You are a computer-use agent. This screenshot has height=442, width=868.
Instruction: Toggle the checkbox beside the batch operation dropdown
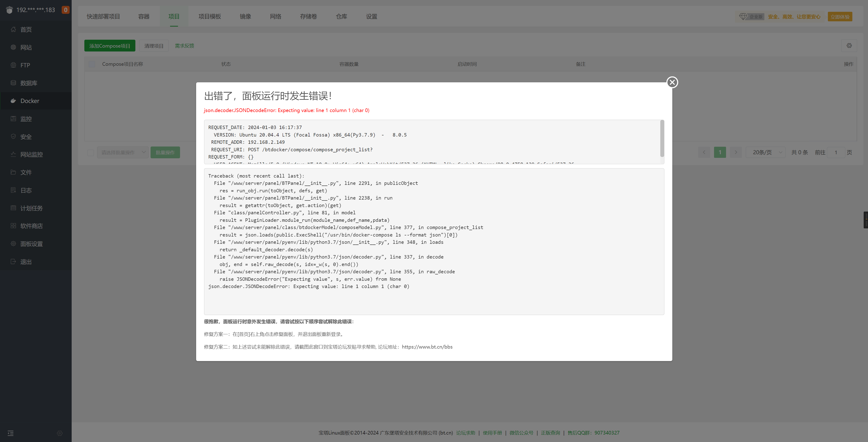click(x=91, y=153)
